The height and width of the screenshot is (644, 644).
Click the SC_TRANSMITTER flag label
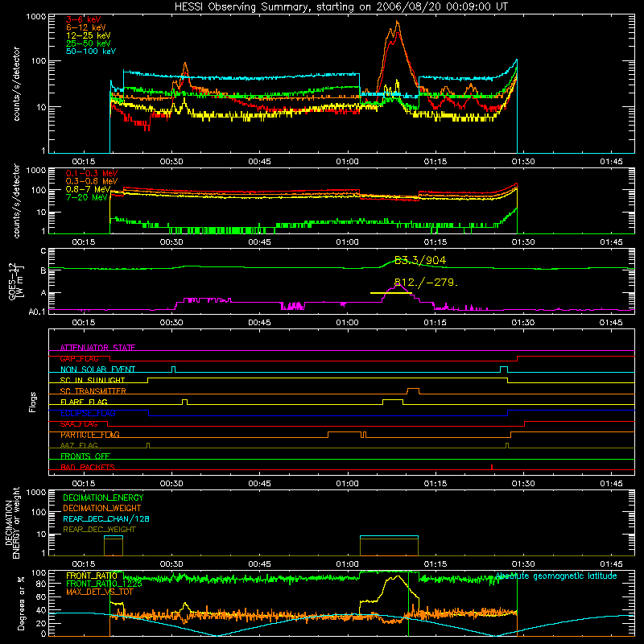93,391
